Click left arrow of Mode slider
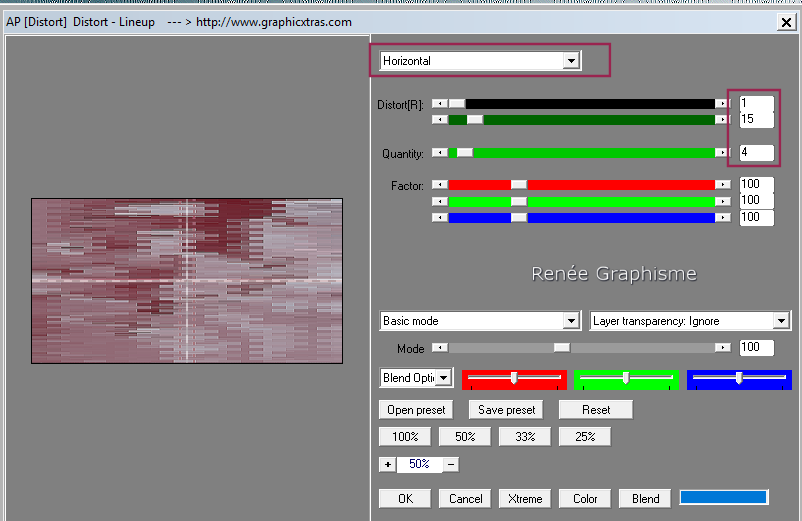The height and width of the screenshot is (521, 802). tap(440, 348)
